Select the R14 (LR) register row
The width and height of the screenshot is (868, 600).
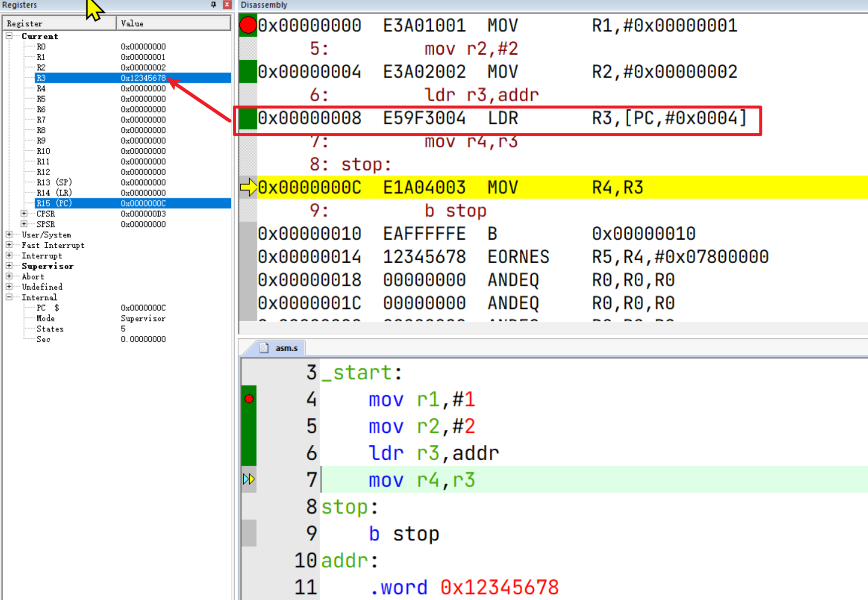(x=133, y=193)
